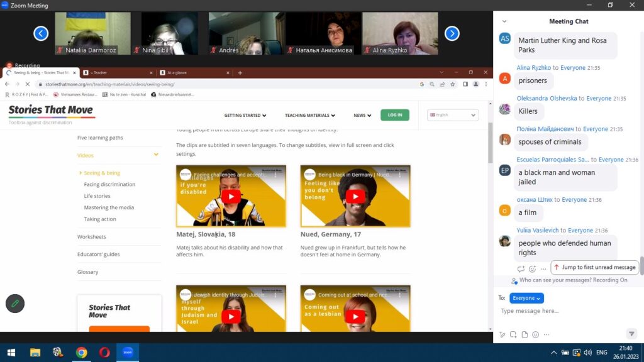Add reaction to Yuliia Vasilevich's message
Screen dimensions: 644x362
532,268
